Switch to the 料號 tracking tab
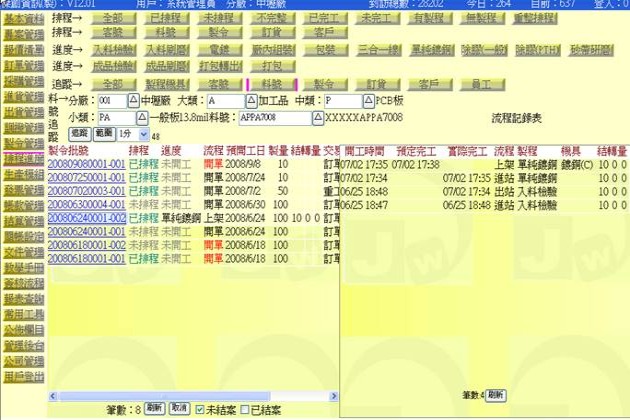This screenshot has width=630, height=420. [x=267, y=85]
